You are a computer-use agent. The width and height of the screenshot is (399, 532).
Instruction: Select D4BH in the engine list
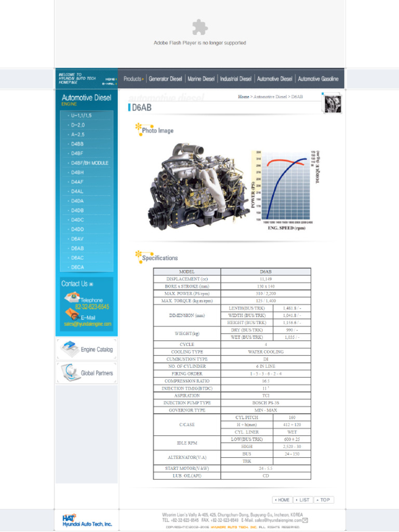[77, 172]
